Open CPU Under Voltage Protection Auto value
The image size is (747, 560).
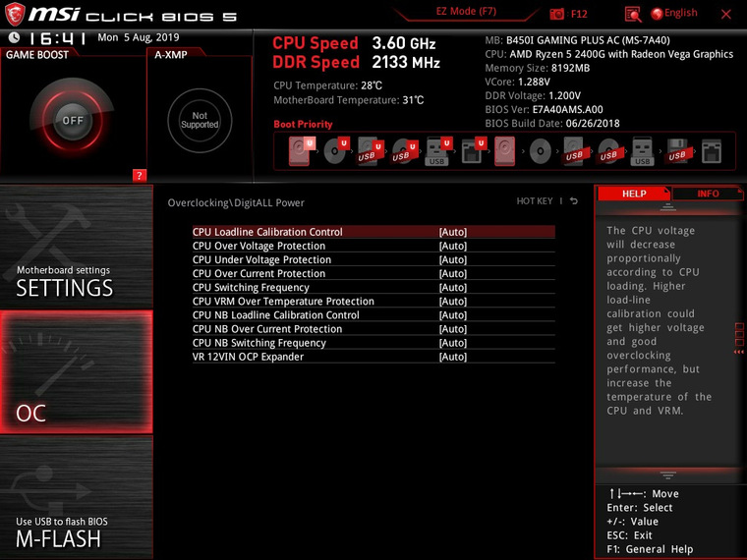(453, 259)
